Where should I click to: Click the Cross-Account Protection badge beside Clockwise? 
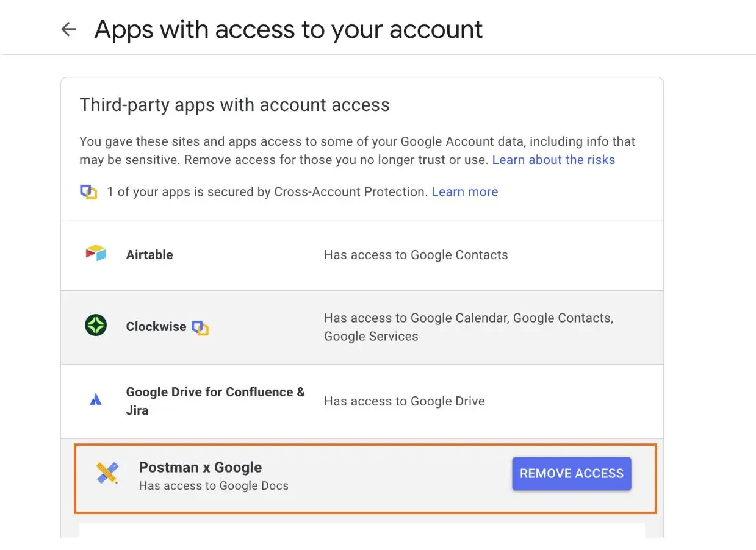coord(200,328)
